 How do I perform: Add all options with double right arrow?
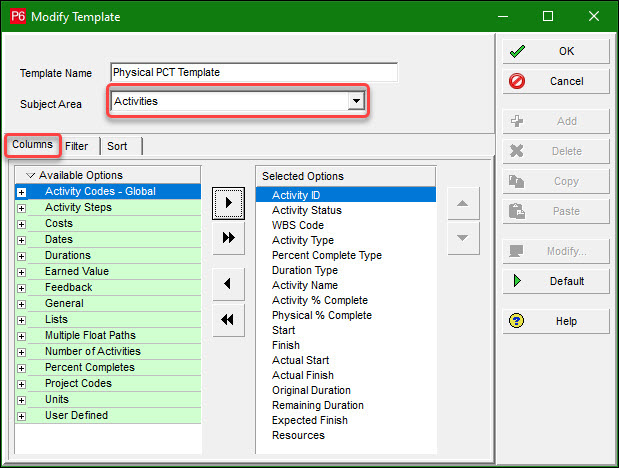coord(228,238)
